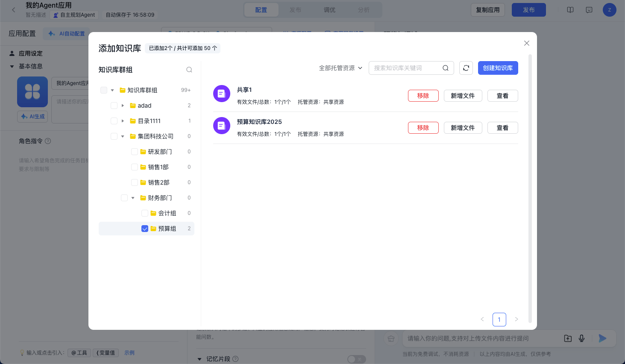Screen dimensions: 625x364
Task: Toggle the 记忆片段 switch
Action: 357,359
